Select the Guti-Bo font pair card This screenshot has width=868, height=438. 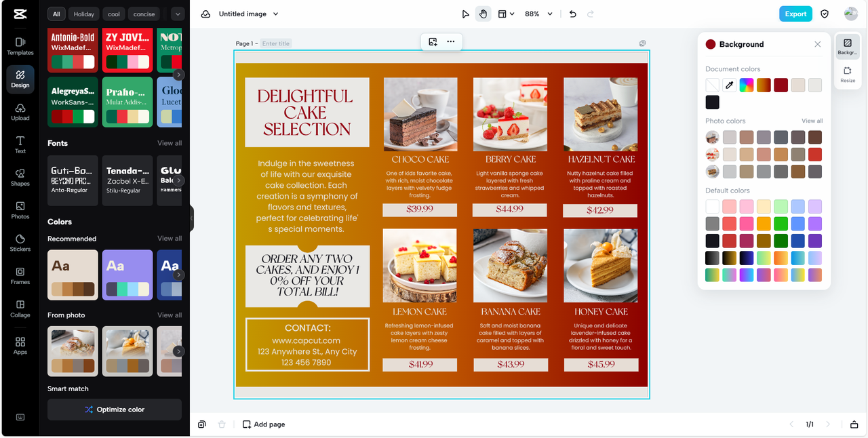click(x=73, y=180)
